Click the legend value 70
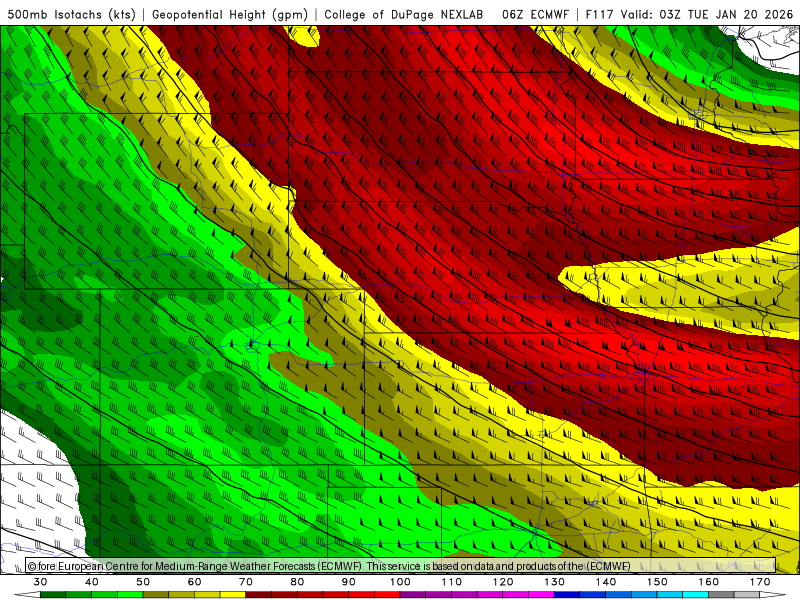The height and width of the screenshot is (600, 800). pyautogui.click(x=246, y=582)
